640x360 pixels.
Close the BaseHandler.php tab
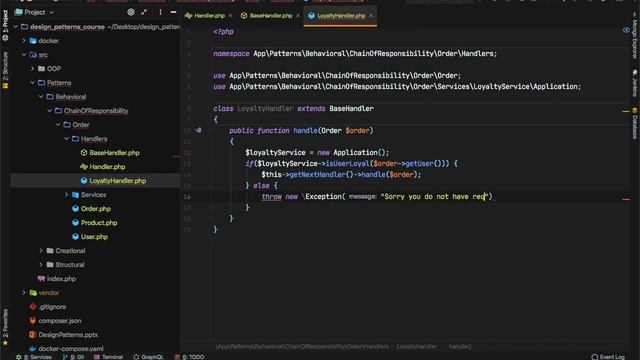[x=298, y=16]
